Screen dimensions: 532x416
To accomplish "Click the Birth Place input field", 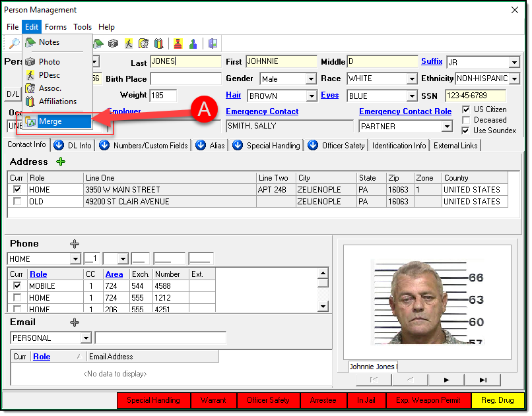I will (185, 79).
